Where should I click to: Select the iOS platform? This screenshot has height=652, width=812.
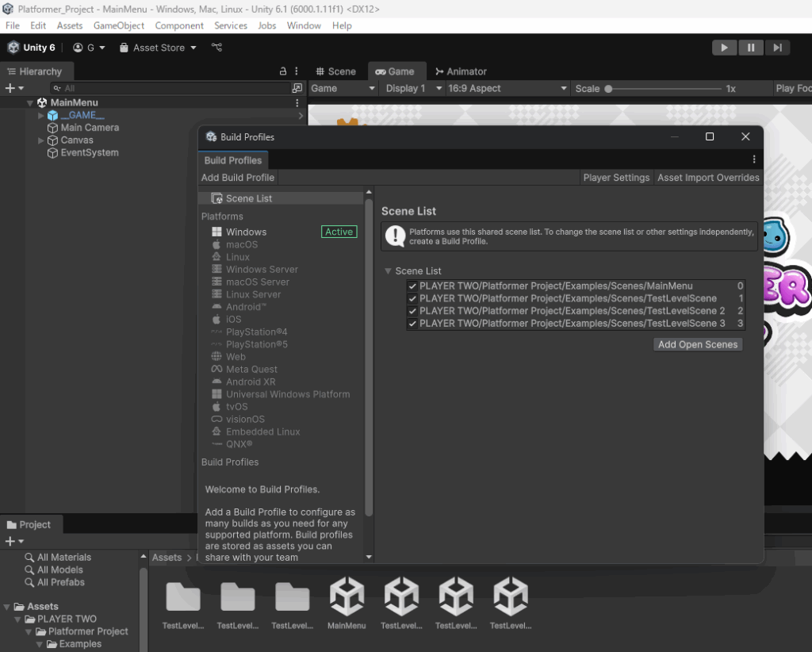coord(281,320)
